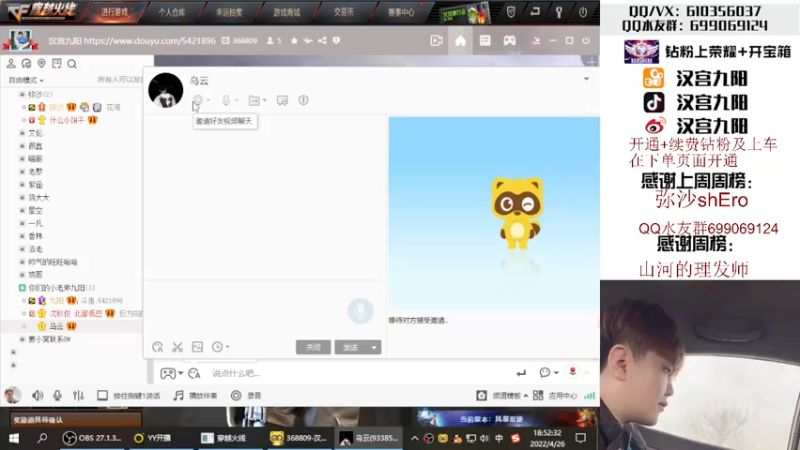Collapse the 你们的小老弟九阳 channel
The width and height of the screenshot is (800, 450).
pos(22,288)
